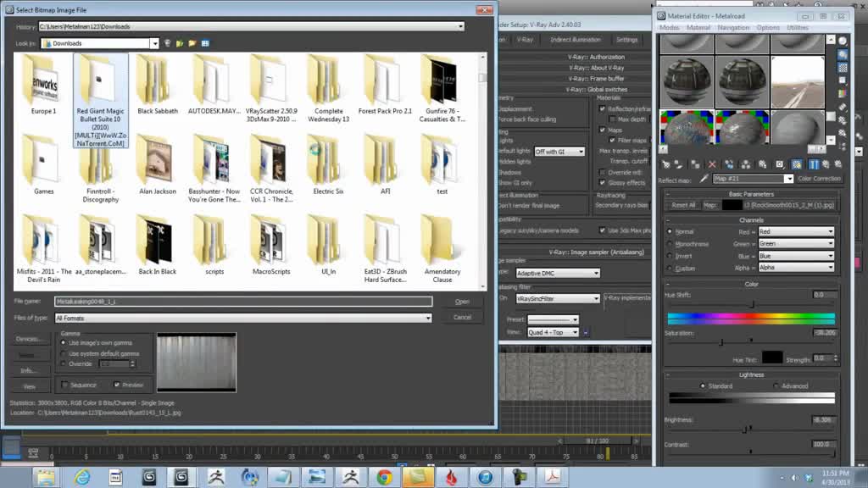
Task: Open the Files of type dropdown
Action: click(x=428, y=319)
